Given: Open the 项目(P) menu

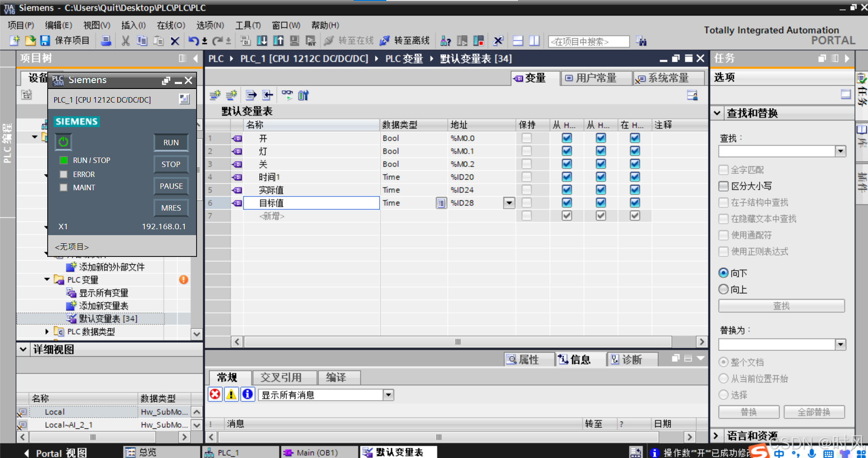Looking at the screenshot, I should 21,25.
